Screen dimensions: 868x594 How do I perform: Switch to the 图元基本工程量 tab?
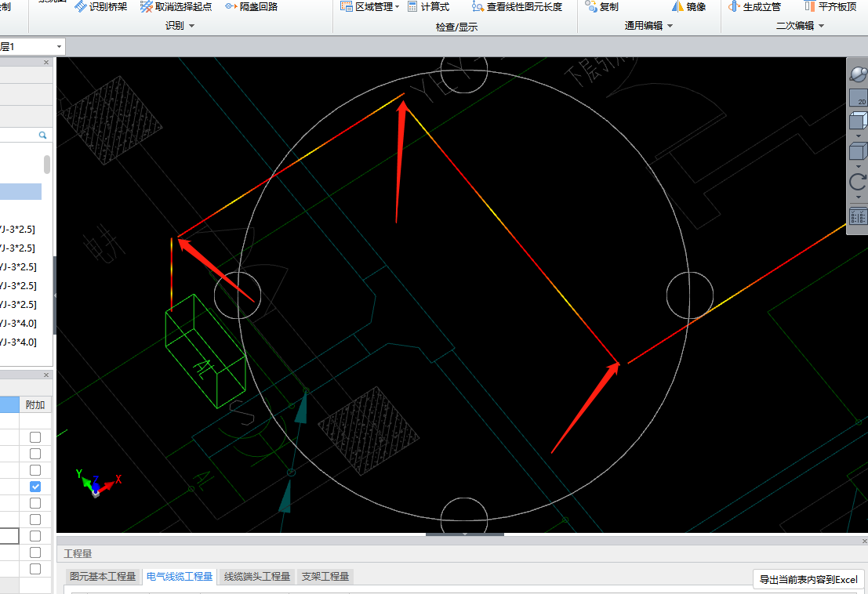(x=103, y=576)
